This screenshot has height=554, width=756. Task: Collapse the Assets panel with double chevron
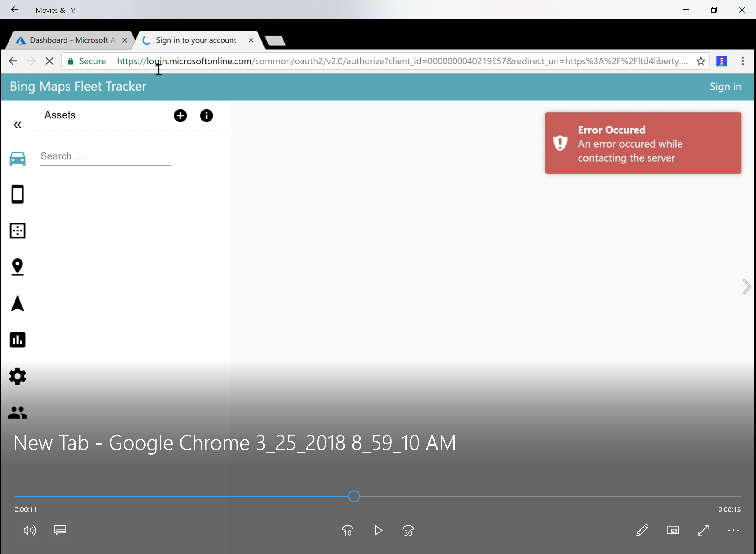pos(17,125)
